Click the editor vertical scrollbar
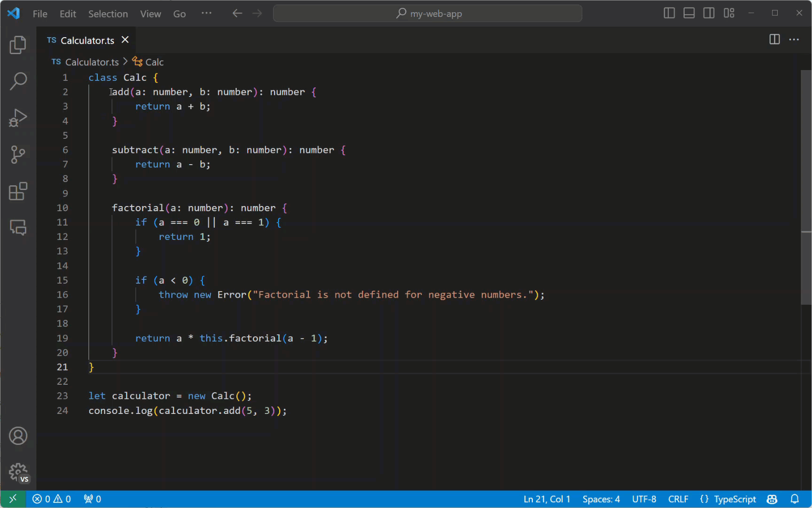Image resolution: width=812 pixels, height=508 pixels. point(806,188)
